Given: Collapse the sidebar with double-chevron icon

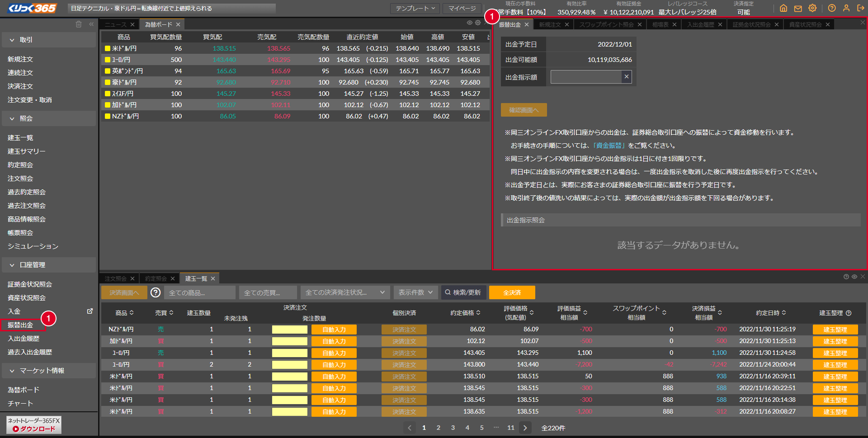Looking at the screenshot, I should tap(91, 24).
